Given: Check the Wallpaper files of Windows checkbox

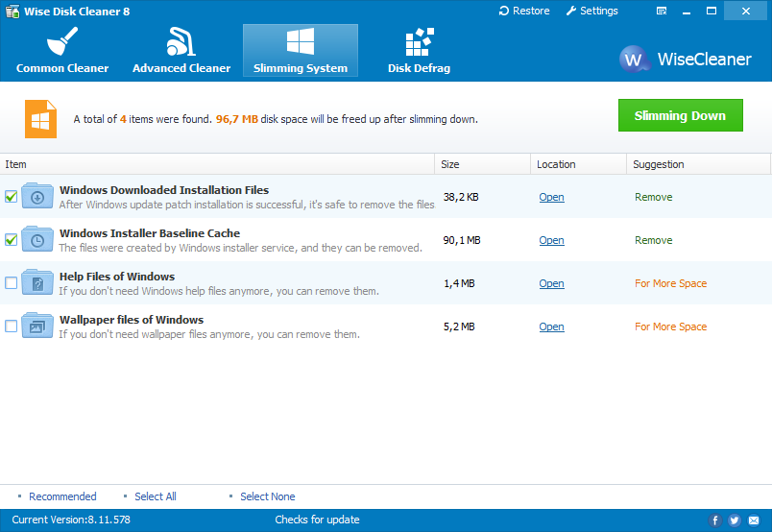Looking at the screenshot, I should [x=11, y=326].
